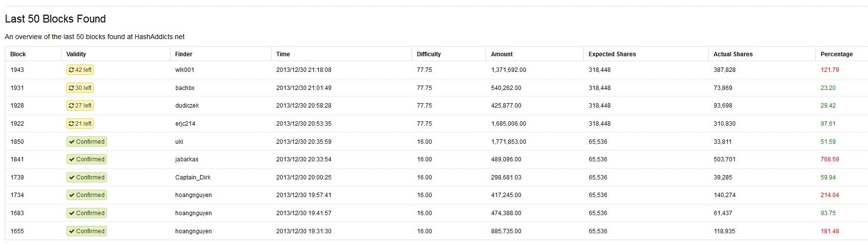Select the Confirmed badge for block 1683
The width and height of the screenshot is (868, 244).
[87, 213]
